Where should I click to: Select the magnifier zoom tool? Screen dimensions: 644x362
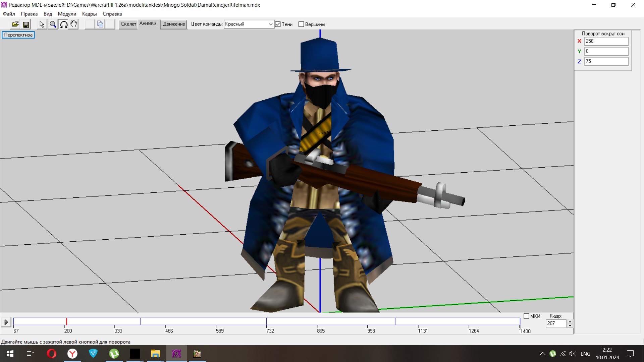[x=53, y=24]
